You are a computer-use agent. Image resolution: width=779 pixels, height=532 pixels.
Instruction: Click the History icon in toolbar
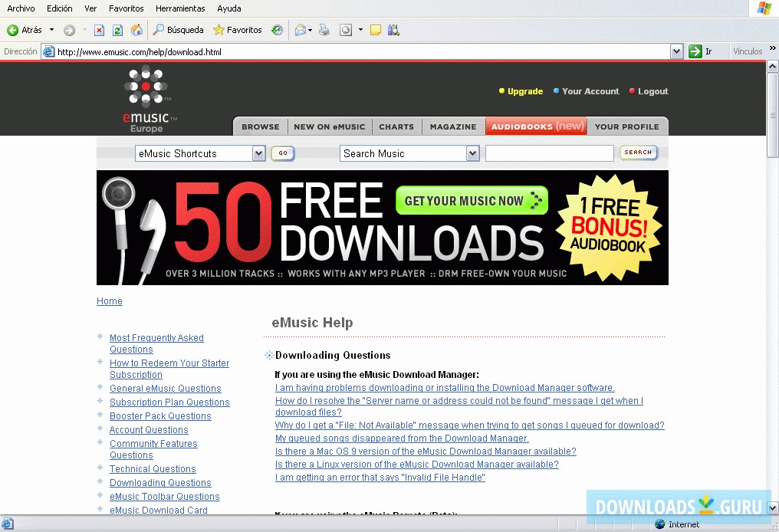[x=278, y=31]
